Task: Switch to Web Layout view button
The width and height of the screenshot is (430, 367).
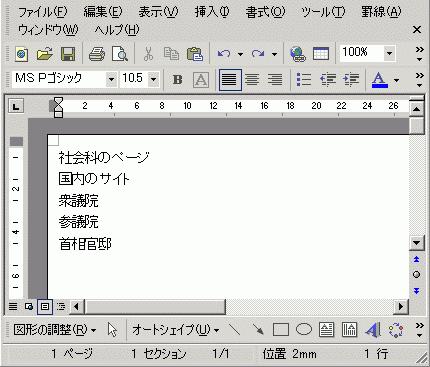Action: tap(29, 306)
